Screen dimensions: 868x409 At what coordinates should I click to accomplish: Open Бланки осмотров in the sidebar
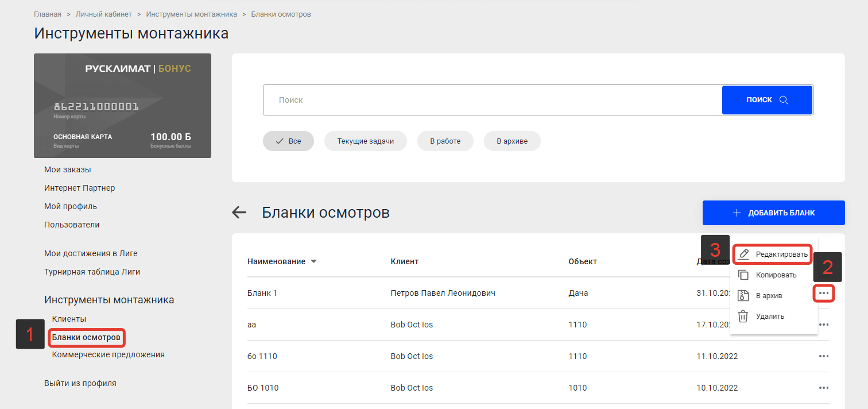[x=86, y=337]
